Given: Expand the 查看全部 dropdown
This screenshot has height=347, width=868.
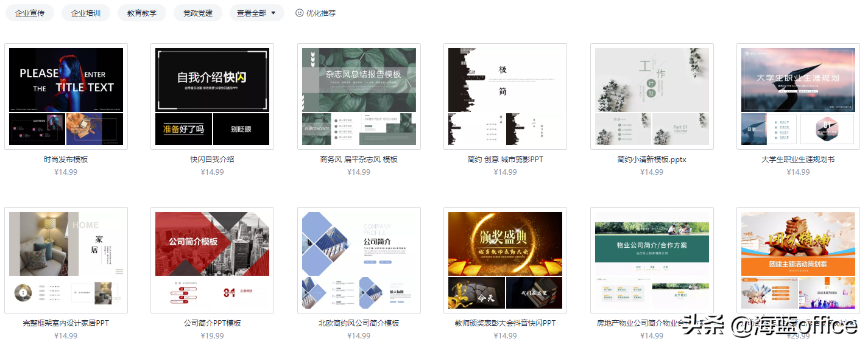Looking at the screenshot, I should coord(256,13).
